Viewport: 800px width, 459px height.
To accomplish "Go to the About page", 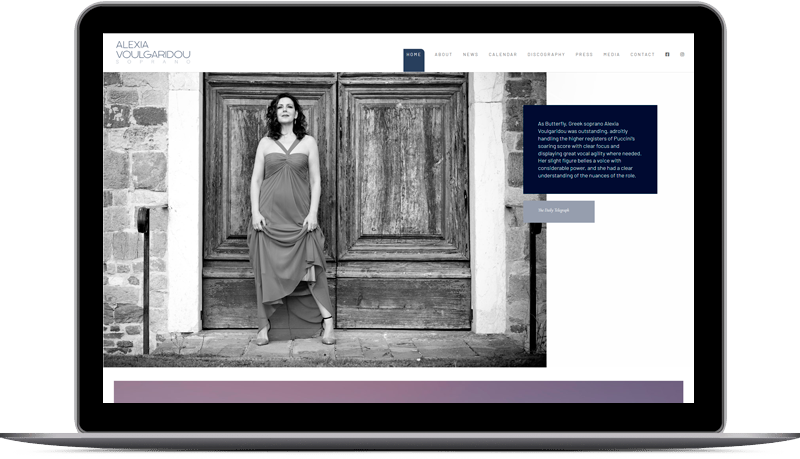I will coord(443,55).
